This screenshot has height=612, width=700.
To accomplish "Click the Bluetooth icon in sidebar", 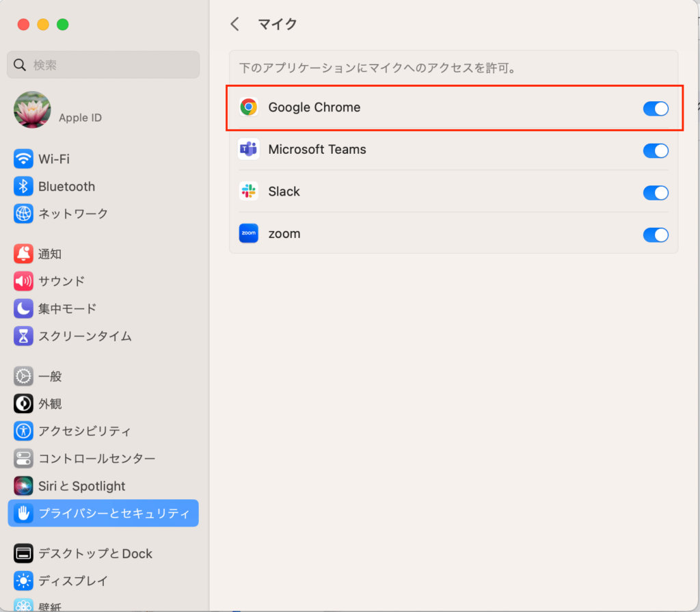I will (23, 186).
